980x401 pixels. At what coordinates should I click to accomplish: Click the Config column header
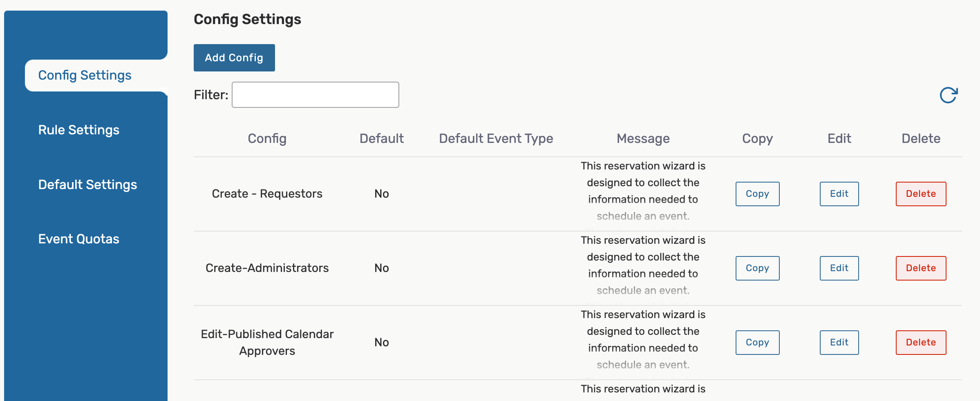pyautogui.click(x=267, y=139)
